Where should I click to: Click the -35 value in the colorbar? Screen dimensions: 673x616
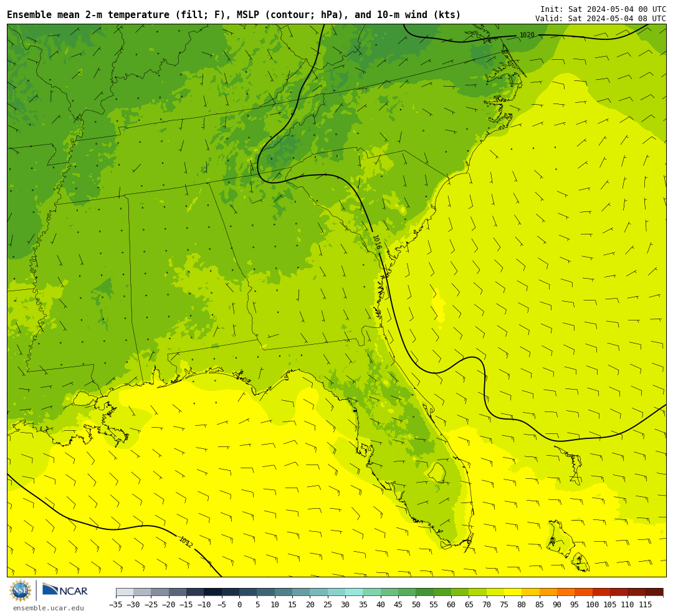coord(116,605)
